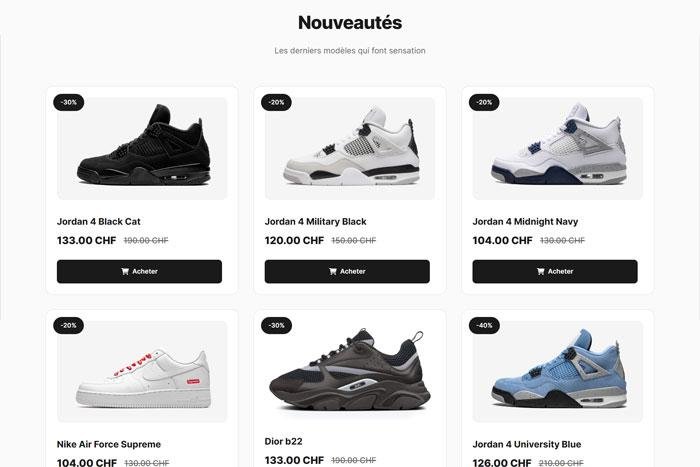Click the -30% badge on Black Cat
Image resolution: width=700 pixels, height=467 pixels.
point(69,102)
